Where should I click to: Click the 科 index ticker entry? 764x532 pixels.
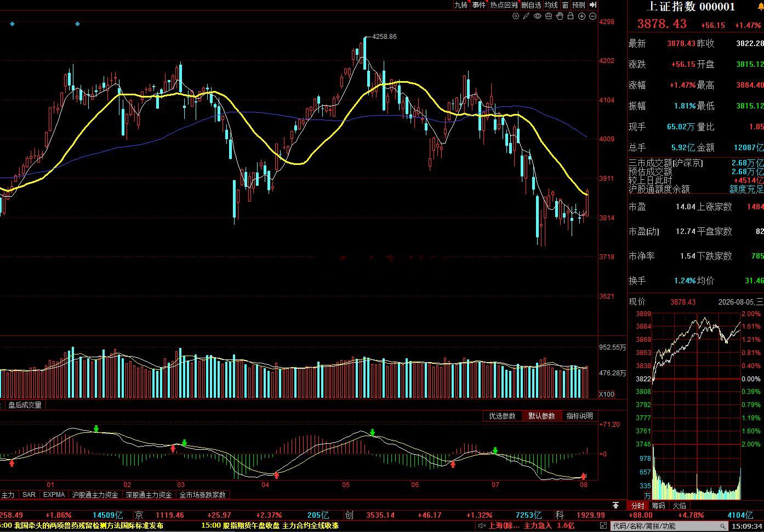point(560,516)
